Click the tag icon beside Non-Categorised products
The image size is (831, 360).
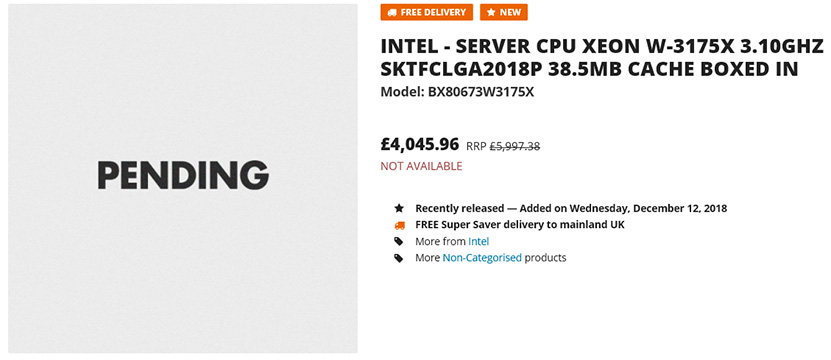click(399, 258)
